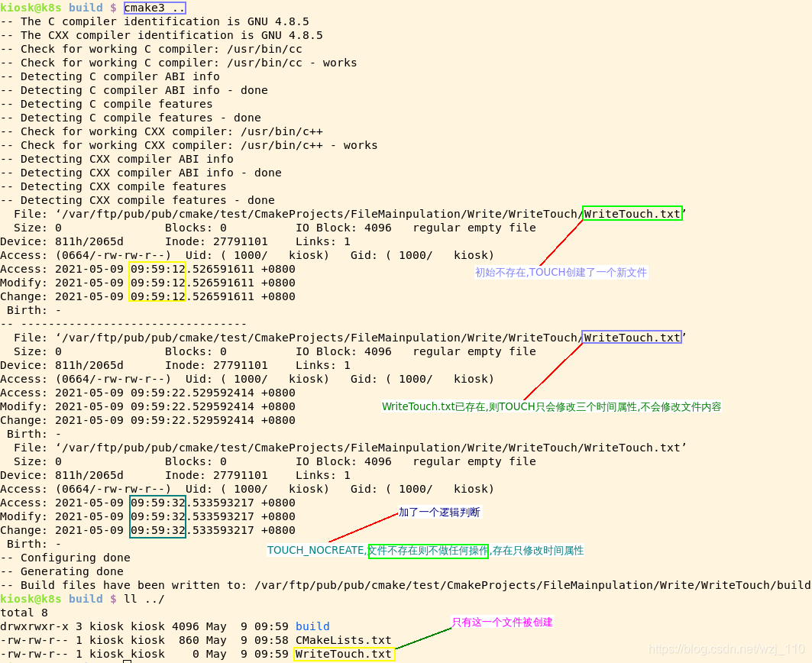Click yellow-boxed 'WriteTouch.txt' in listing
Viewport: 812px width, 663px height.
coord(345,654)
